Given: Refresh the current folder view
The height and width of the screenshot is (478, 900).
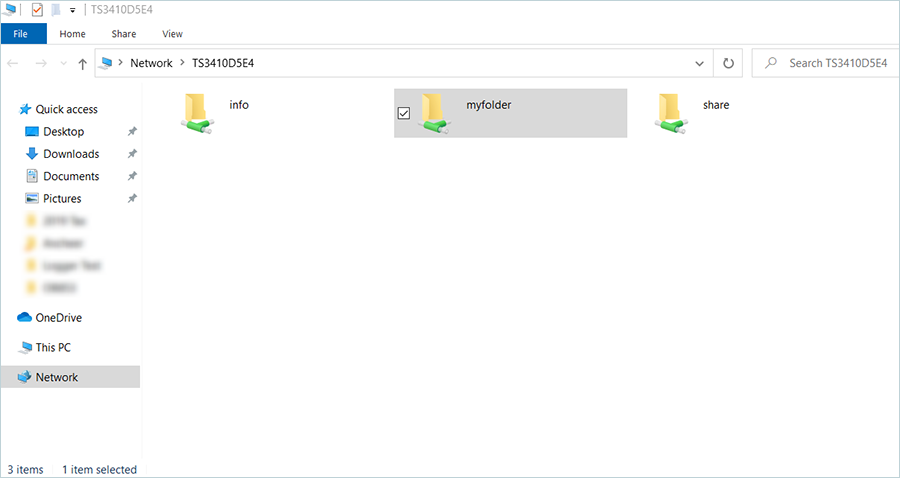Looking at the screenshot, I should click(728, 63).
